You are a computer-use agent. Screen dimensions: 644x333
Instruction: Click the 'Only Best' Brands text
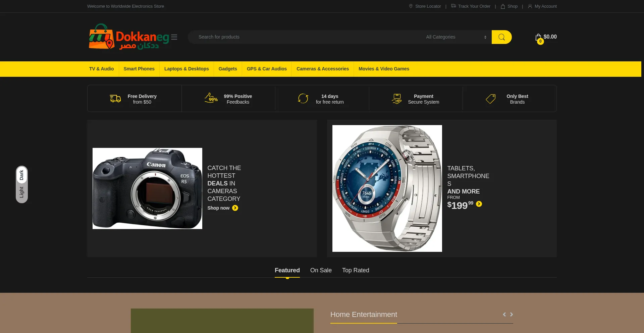(x=517, y=96)
